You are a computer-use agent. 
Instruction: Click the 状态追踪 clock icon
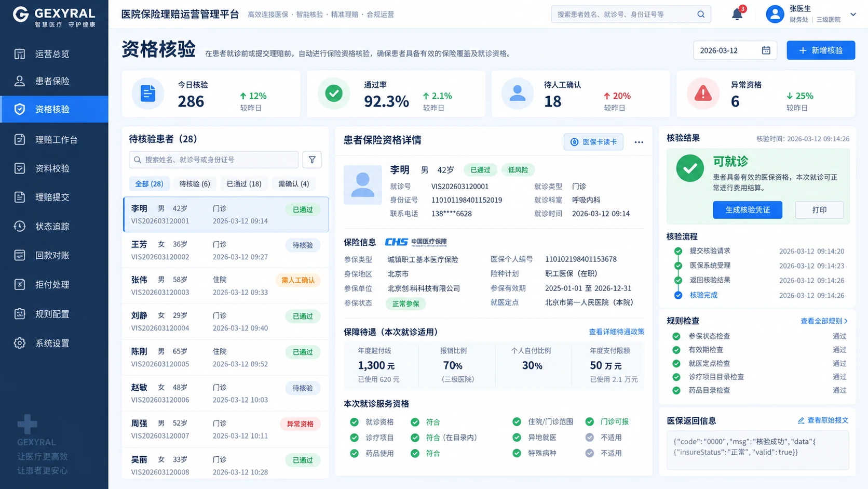click(20, 226)
